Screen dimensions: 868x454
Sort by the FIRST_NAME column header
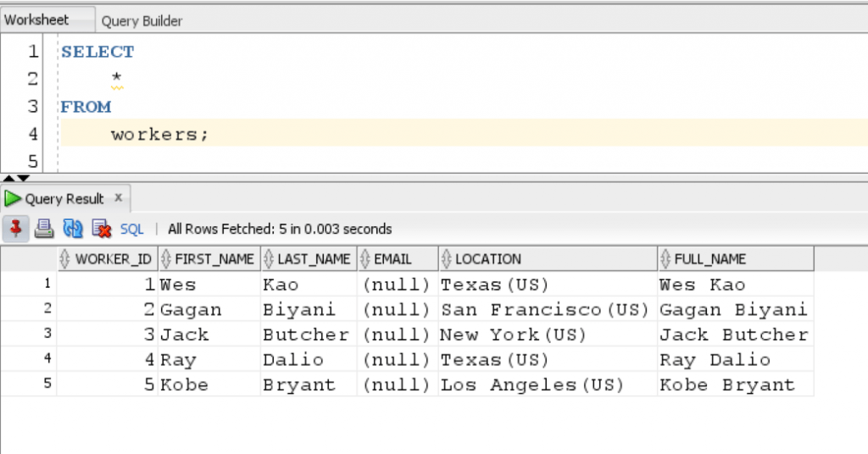209,259
